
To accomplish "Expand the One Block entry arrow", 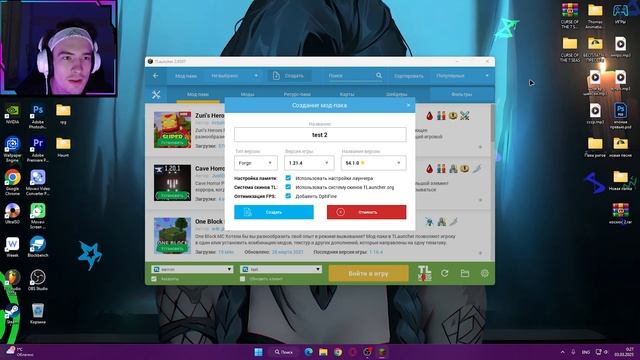I will click(480, 253).
